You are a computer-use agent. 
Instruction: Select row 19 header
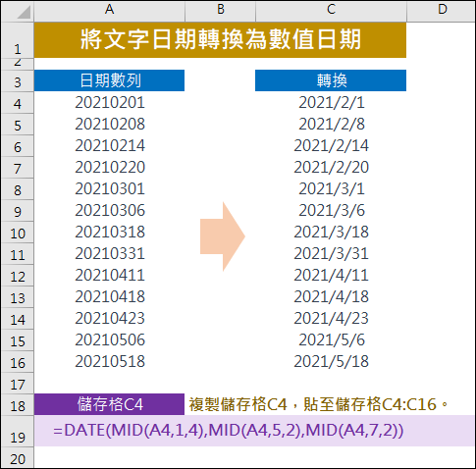point(18,432)
